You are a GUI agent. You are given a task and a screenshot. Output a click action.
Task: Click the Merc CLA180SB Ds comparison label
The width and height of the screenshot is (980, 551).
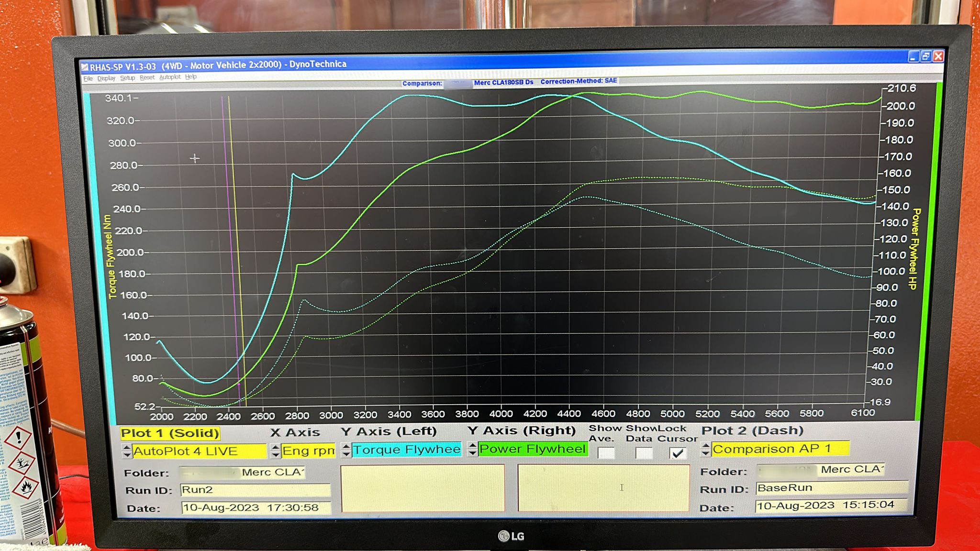(x=503, y=82)
